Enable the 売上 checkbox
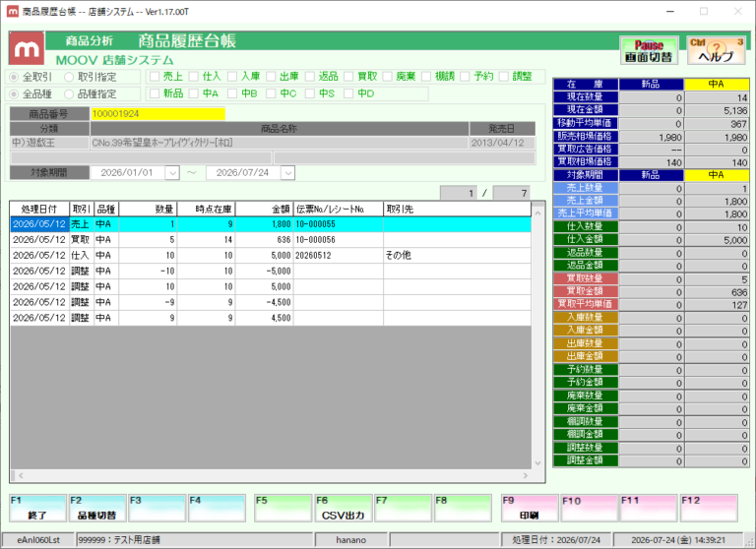The image size is (756, 549). click(155, 77)
